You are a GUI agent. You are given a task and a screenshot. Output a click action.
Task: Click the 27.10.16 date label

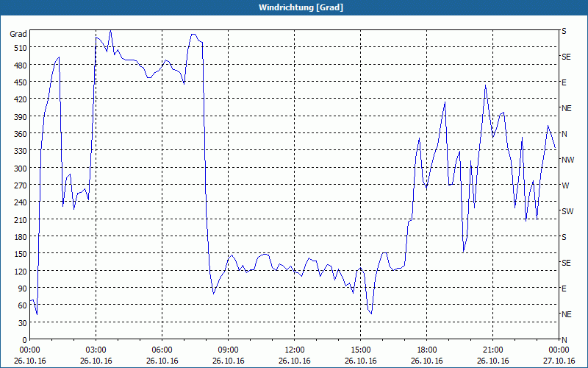point(558,361)
